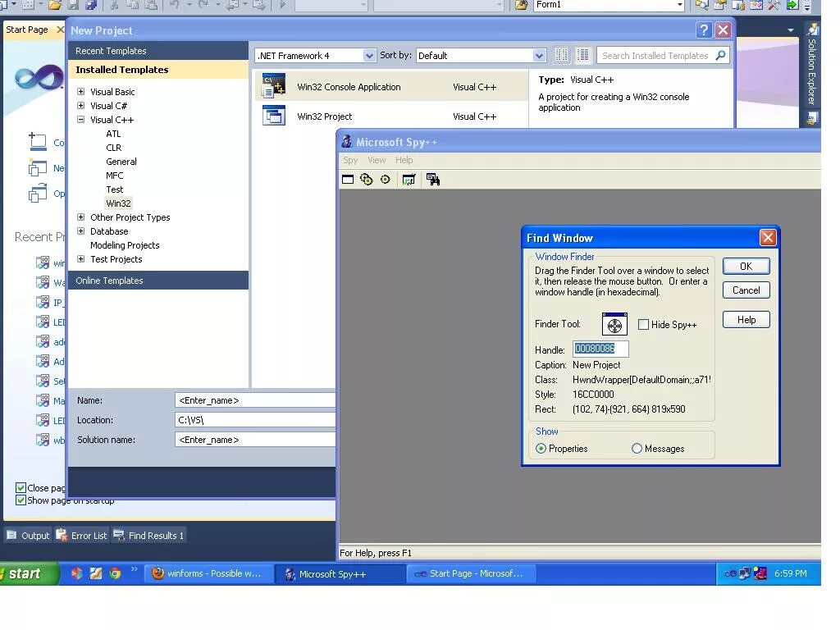Click the Handle hexadecimal input field
This screenshot has height=630, width=840.
click(x=600, y=349)
